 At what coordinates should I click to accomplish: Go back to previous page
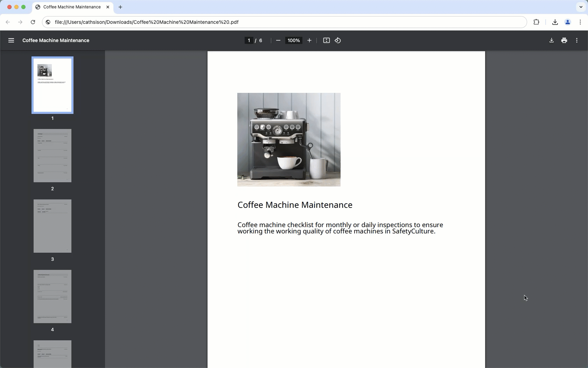click(8, 22)
